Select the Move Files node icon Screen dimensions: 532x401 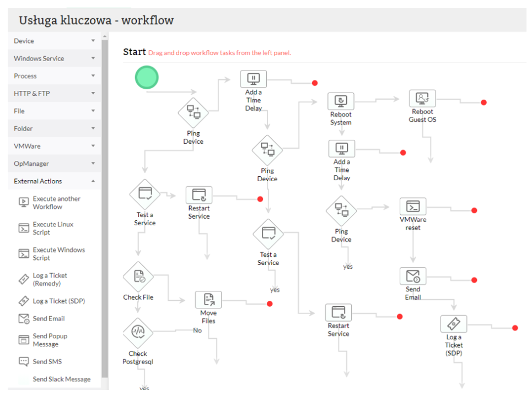208,300
